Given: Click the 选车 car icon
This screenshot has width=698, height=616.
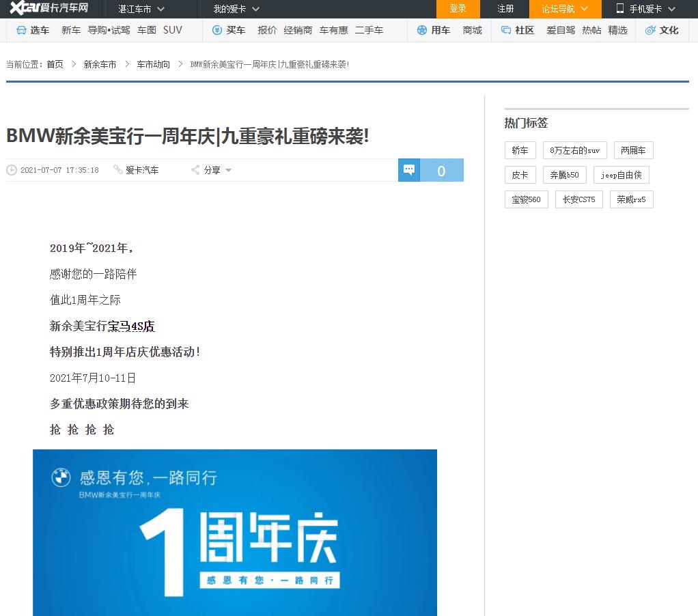Looking at the screenshot, I should click(21, 30).
